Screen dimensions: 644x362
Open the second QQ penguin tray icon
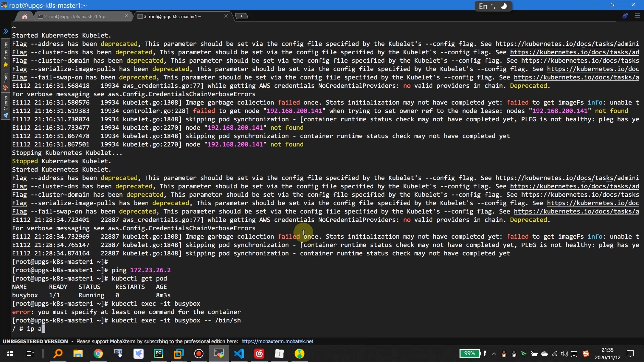pyautogui.click(x=514, y=354)
